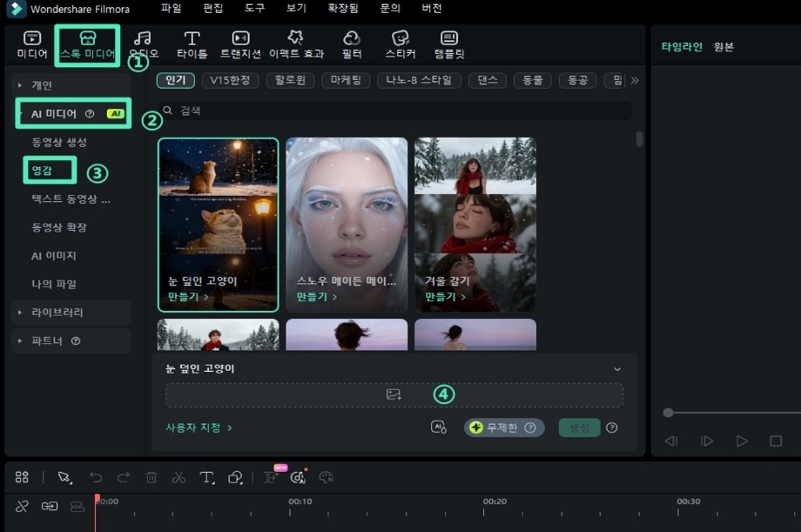Expand the 파트너 section in sidebar
The width and height of the screenshot is (801, 532).
pos(47,340)
